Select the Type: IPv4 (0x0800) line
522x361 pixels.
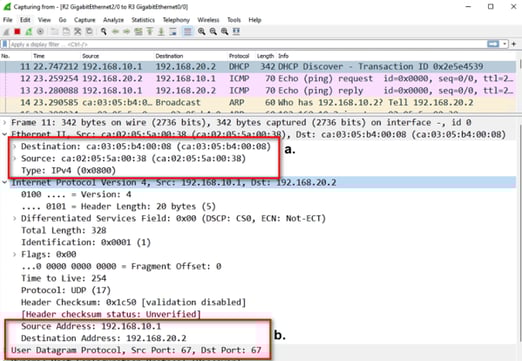point(68,171)
